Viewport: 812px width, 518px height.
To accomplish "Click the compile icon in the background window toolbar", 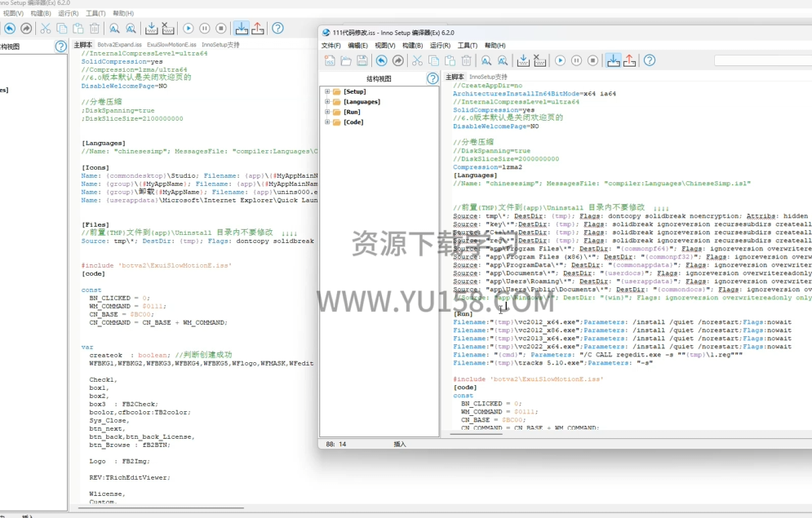I will click(150, 29).
